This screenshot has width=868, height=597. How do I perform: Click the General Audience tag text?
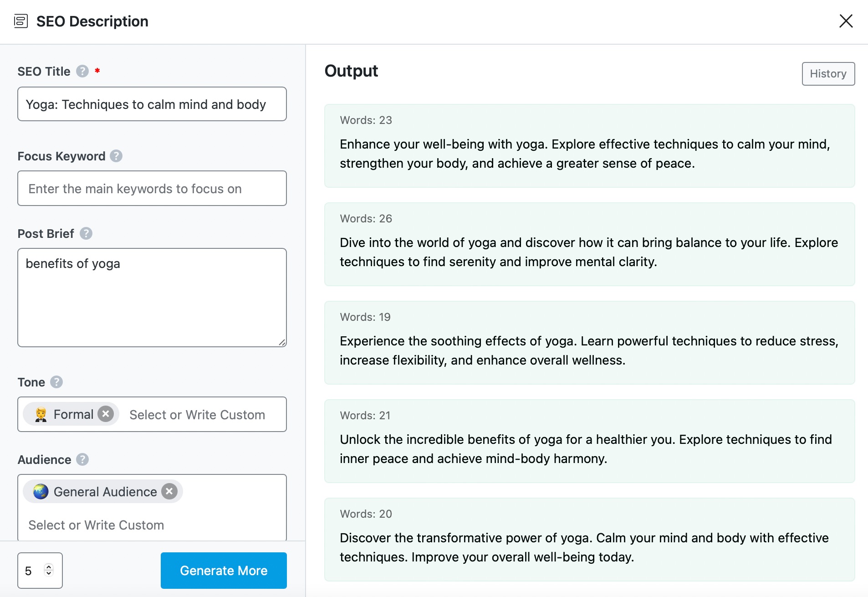pos(105,492)
